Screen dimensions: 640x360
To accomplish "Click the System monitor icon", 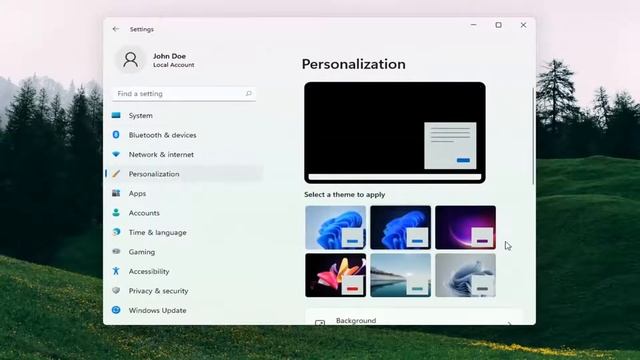I will [x=116, y=116].
